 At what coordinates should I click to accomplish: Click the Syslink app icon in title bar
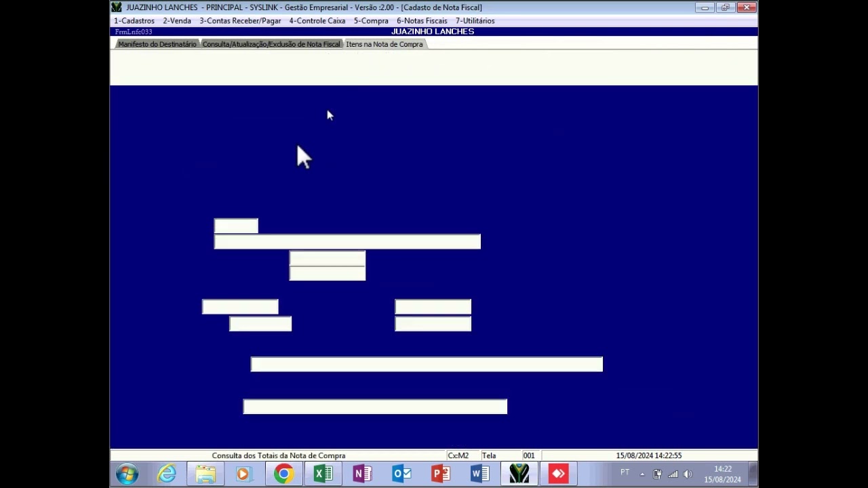click(x=117, y=7)
